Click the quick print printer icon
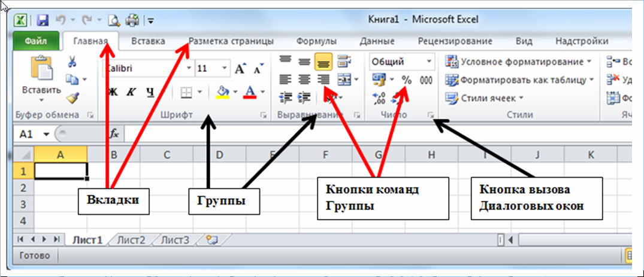Image resolution: width=644 pixels, height=277 pixels. (132, 20)
